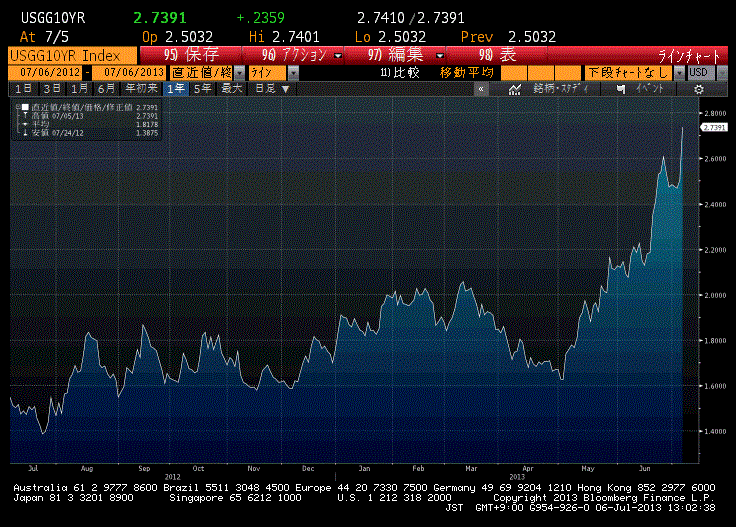Click the 95) 保存 save button
The image size is (736, 527).
point(191,55)
